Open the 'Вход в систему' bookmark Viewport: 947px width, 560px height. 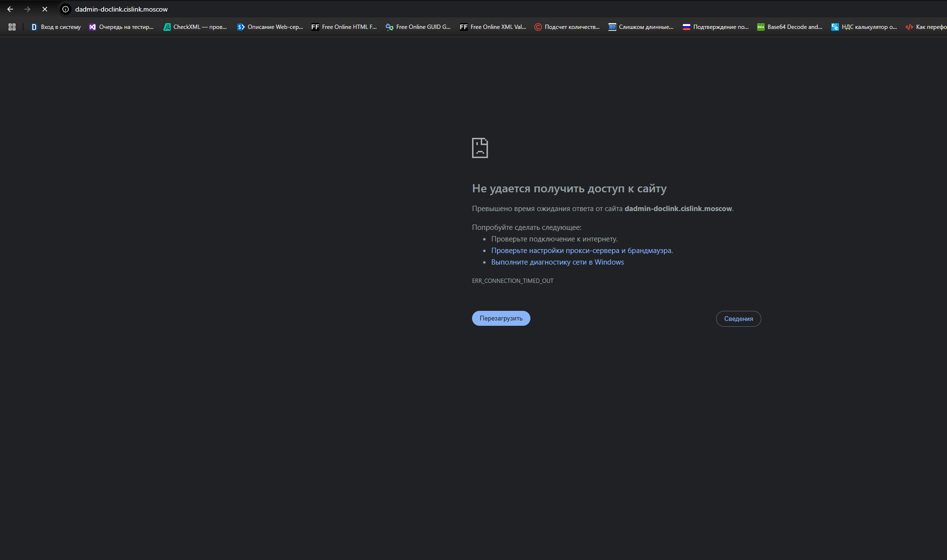56,27
